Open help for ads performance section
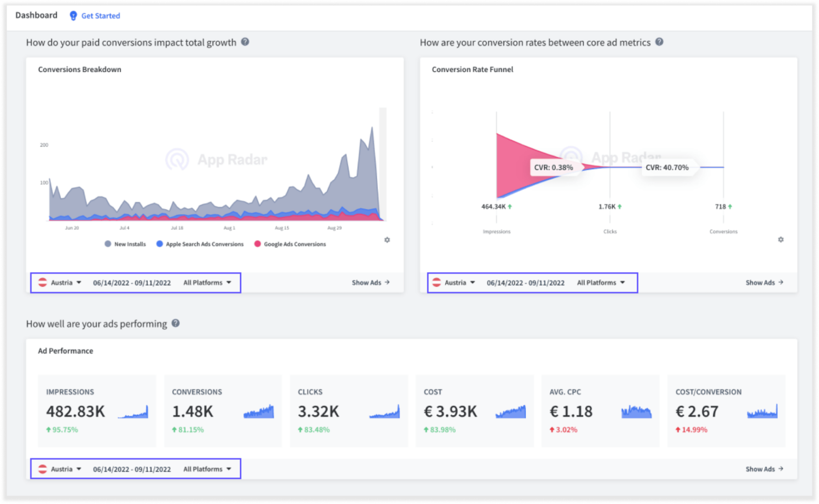 pos(175,323)
